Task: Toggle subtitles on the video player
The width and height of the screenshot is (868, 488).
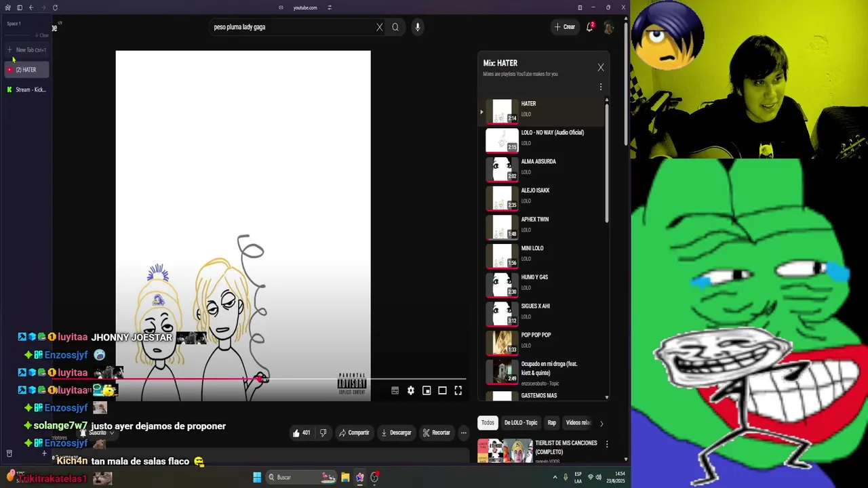Action: point(395,390)
